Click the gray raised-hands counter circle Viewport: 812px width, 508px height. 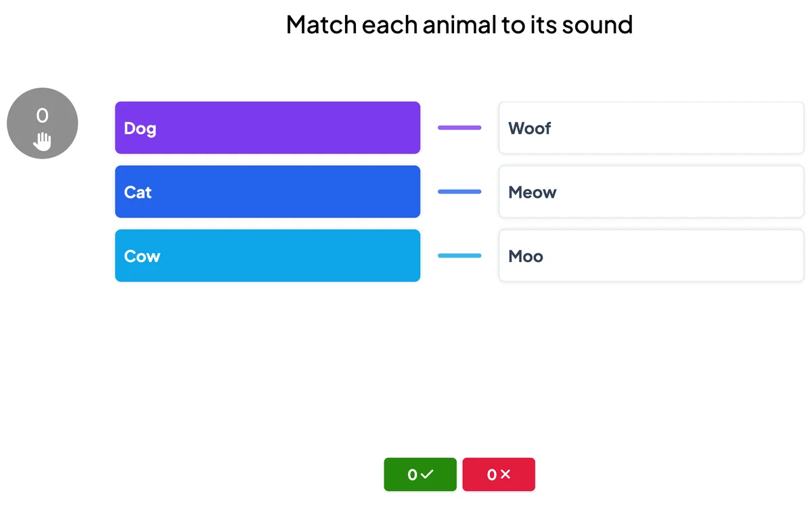[x=43, y=123]
